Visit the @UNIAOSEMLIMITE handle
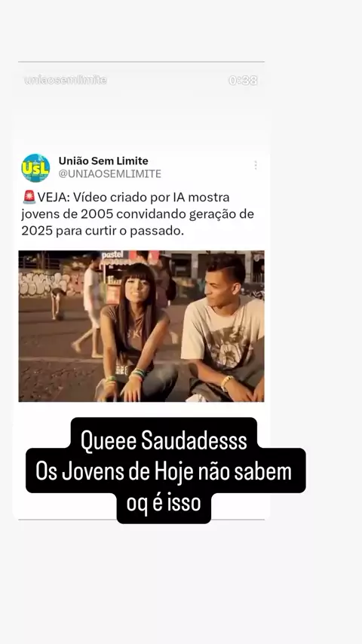 click(109, 173)
